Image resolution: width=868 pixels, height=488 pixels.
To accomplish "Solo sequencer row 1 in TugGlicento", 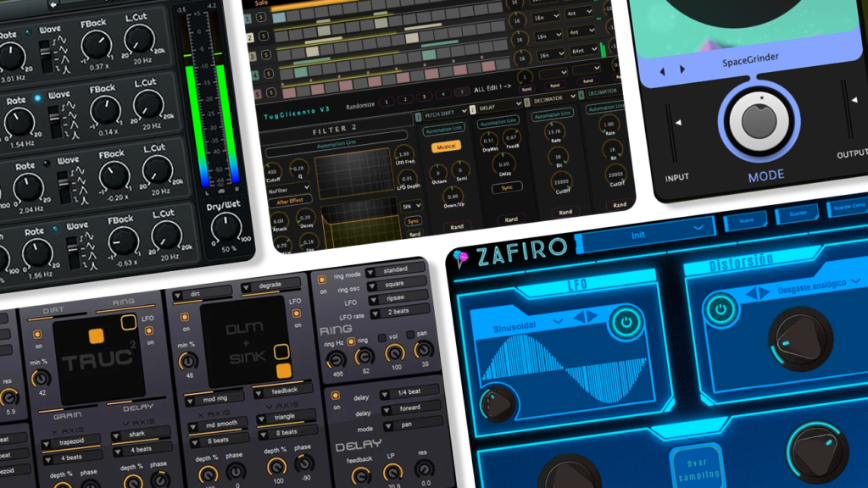I will [x=261, y=18].
